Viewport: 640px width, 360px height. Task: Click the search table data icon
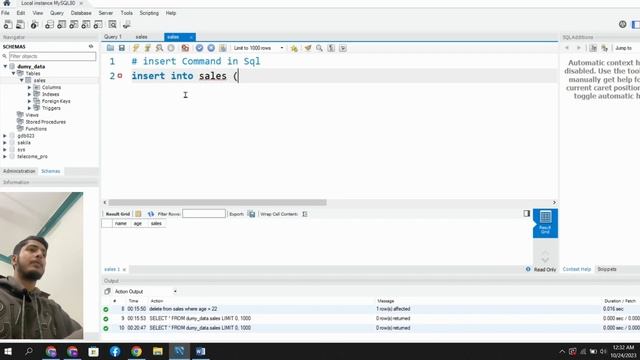(112, 24)
